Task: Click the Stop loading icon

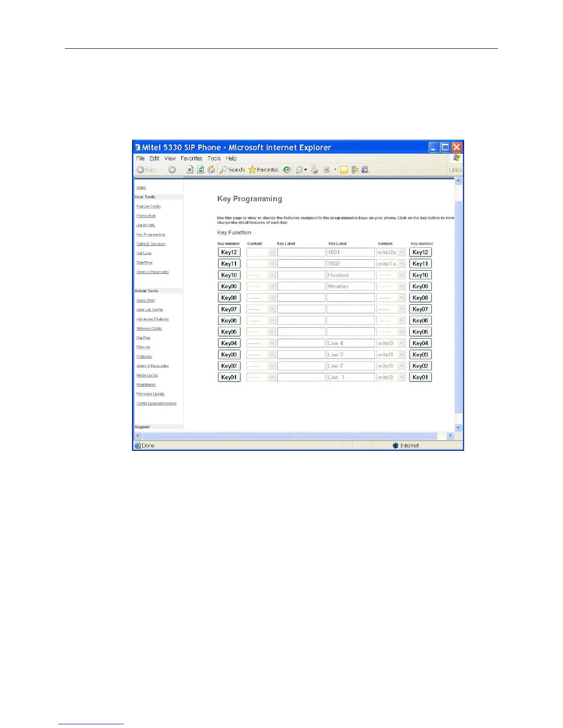Action: click(x=190, y=170)
